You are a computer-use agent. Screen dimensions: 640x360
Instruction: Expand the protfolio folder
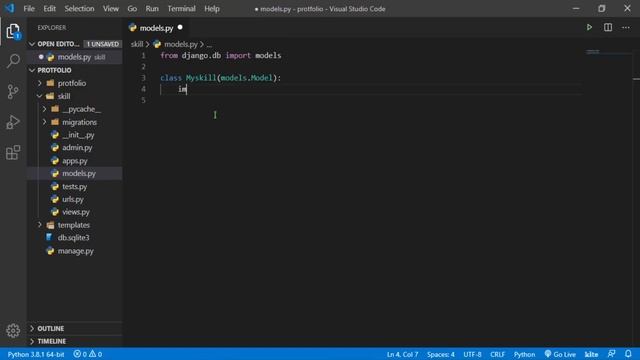point(40,83)
